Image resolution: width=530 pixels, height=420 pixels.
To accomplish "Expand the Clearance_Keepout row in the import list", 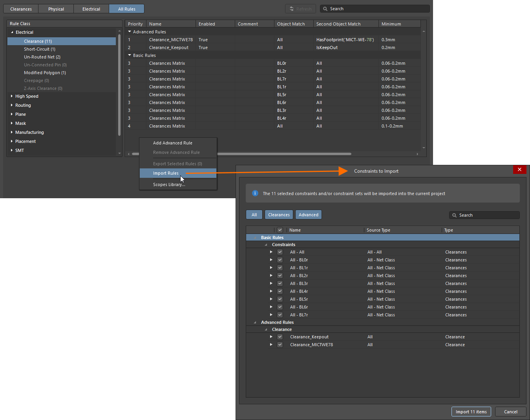I will coord(271,337).
